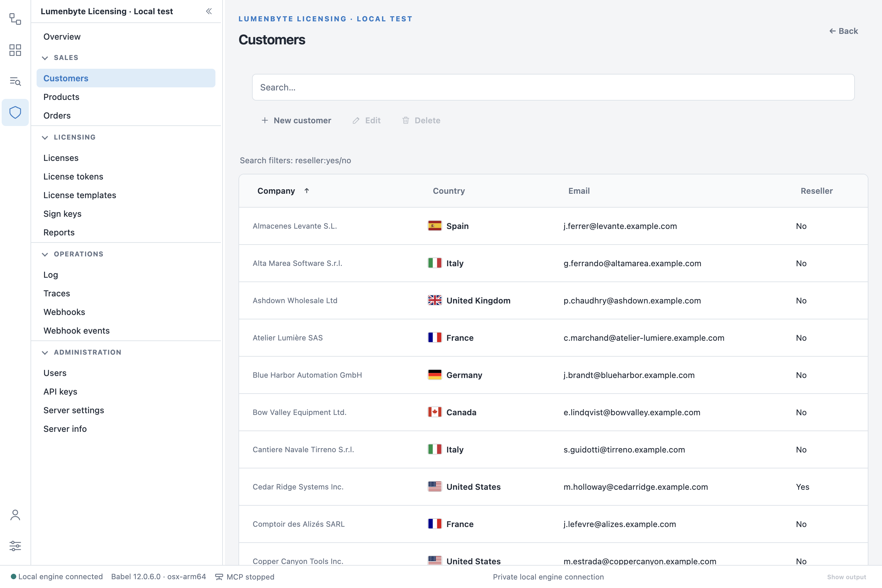Collapse the LICENSING section
882x588 pixels.
pos(45,137)
